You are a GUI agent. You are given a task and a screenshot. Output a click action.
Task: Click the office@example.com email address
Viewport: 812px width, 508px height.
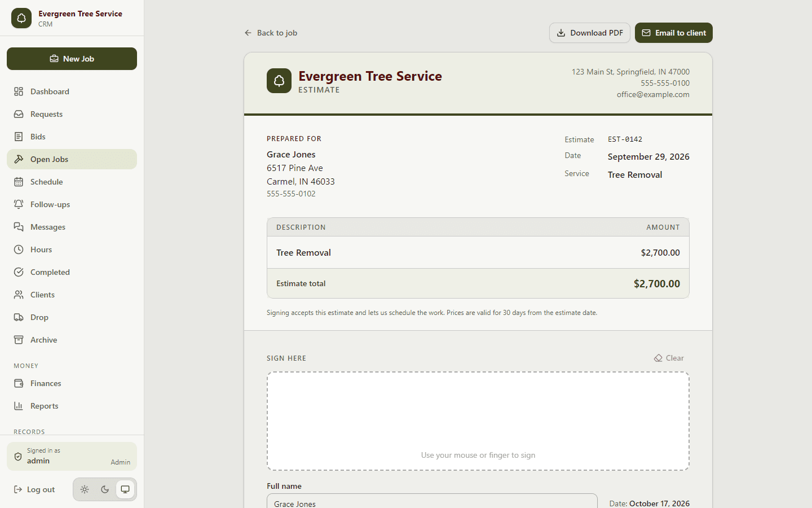653,94
